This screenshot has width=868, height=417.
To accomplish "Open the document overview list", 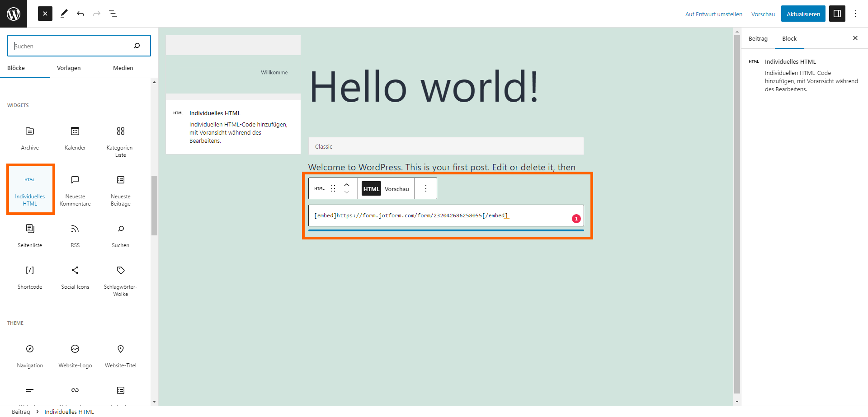I will pos(113,14).
